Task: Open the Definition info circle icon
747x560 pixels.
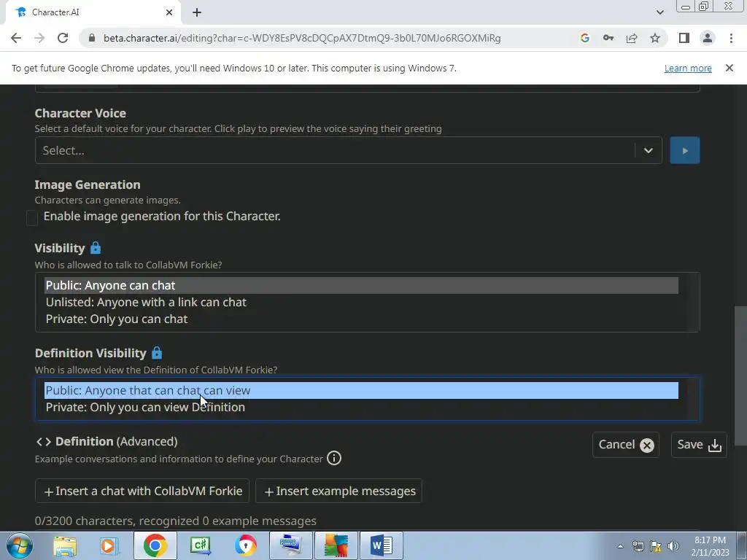Action: 334,458
